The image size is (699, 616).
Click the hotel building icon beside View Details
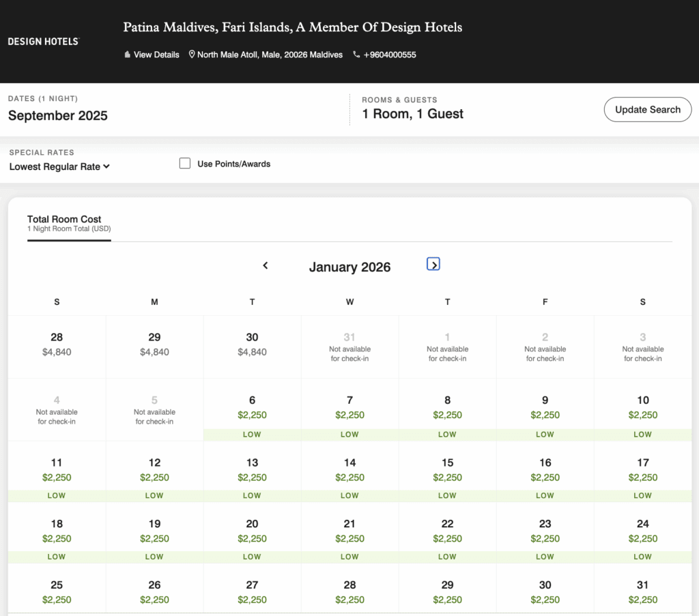point(127,55)
